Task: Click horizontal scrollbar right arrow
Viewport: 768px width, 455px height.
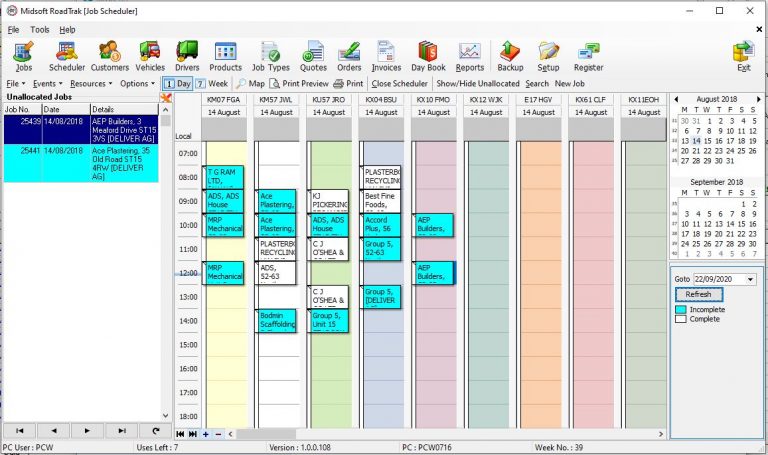Action: (x=661, y=434)
